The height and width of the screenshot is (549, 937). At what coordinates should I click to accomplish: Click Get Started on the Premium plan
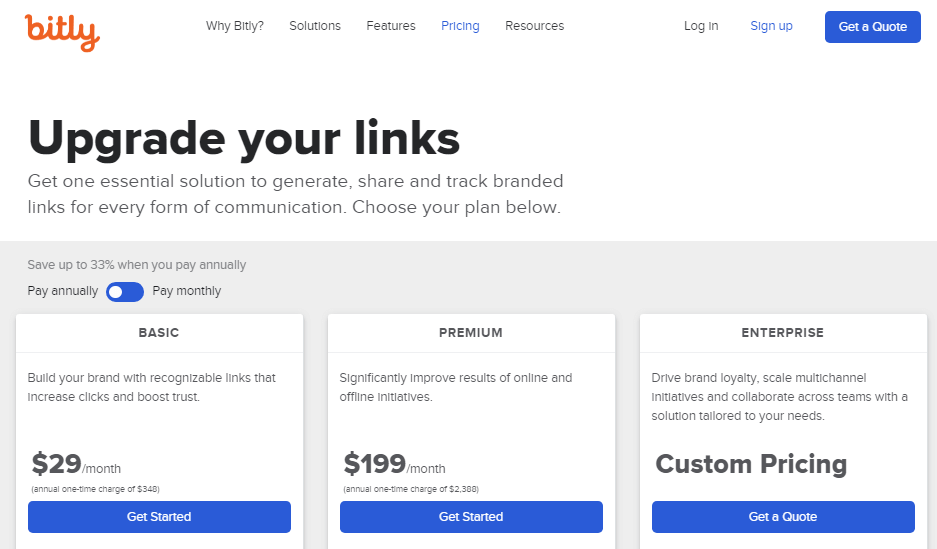coord(471,517)
